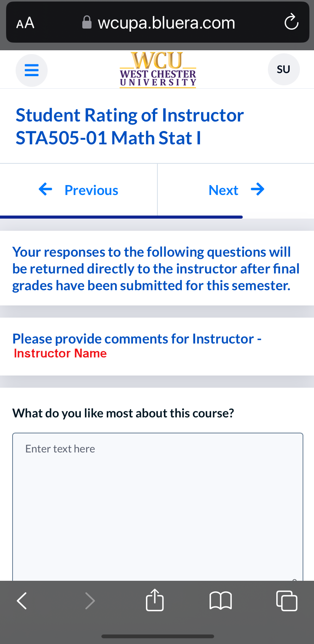Tap the lock icon beside URL
314x644 pixels.
(x=87, y=22)
